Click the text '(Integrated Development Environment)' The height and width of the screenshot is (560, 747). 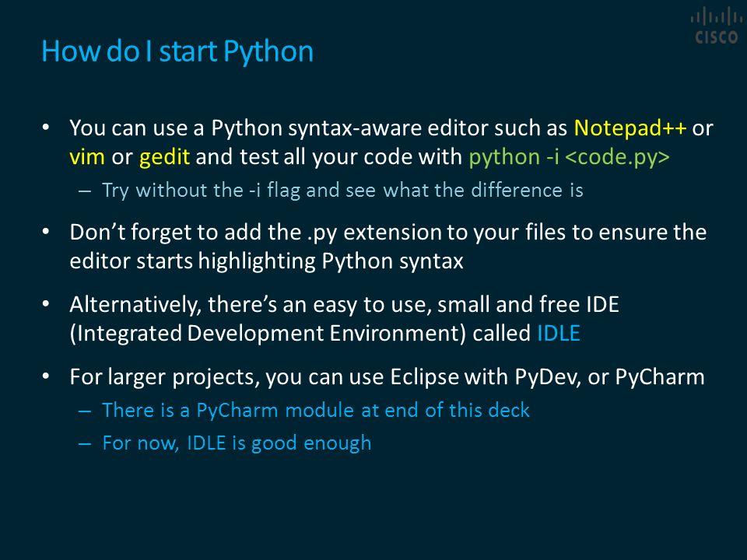(268, 334)
